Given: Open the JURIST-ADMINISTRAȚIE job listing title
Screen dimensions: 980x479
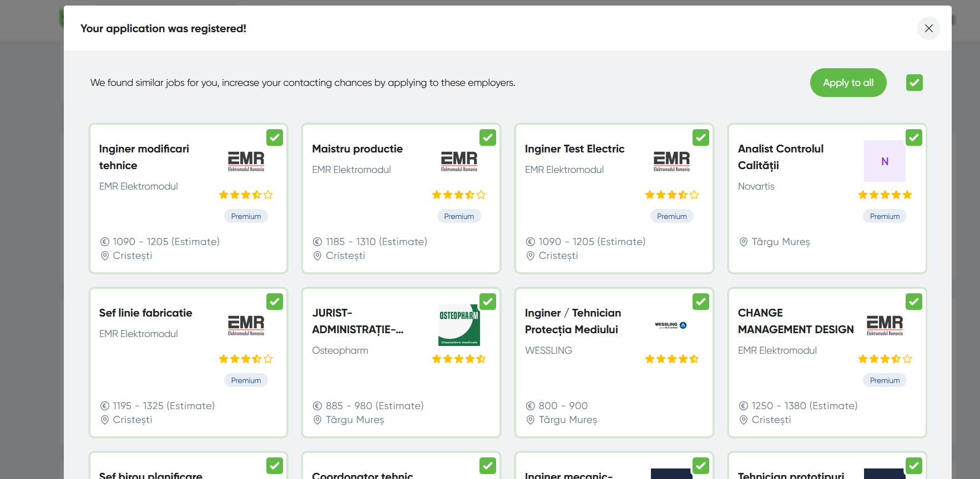Looking at the screenshot, I should (x=357, y=321).
